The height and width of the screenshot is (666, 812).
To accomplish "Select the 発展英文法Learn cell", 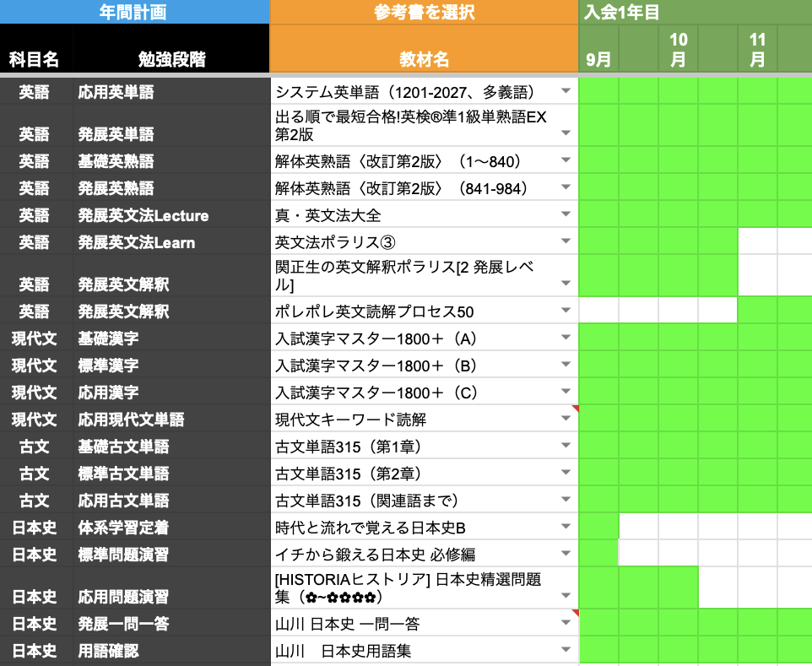I will coord(171,241).
